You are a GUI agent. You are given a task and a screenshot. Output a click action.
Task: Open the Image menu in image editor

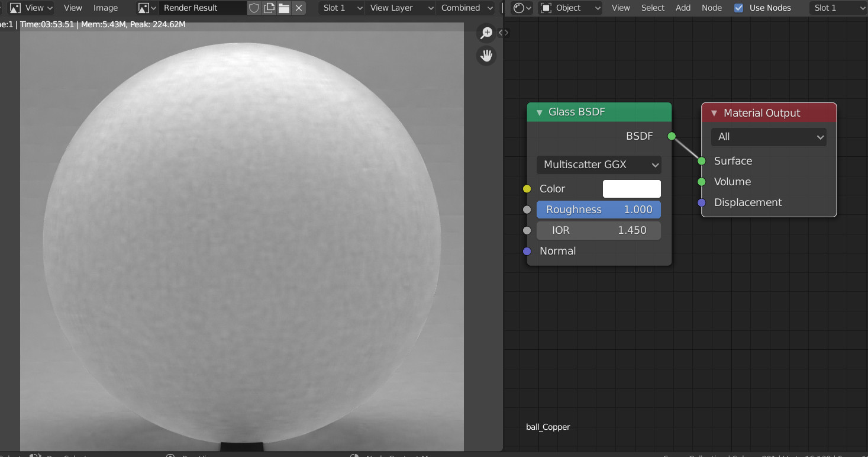click(x=105, y=8)
